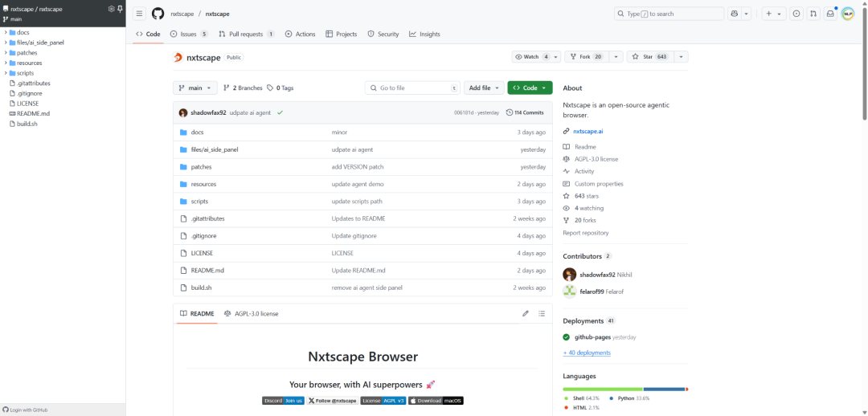The width and height of the screenshot is (868, 416).
Task: Star the nxtscape repository
Action: [x=650, y=56]
